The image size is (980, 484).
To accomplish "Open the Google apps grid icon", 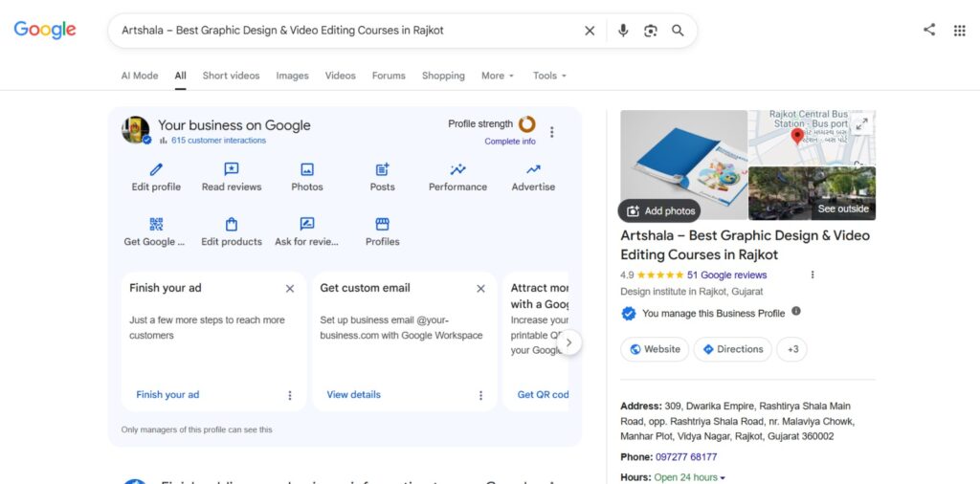I will tap(959, 31).
